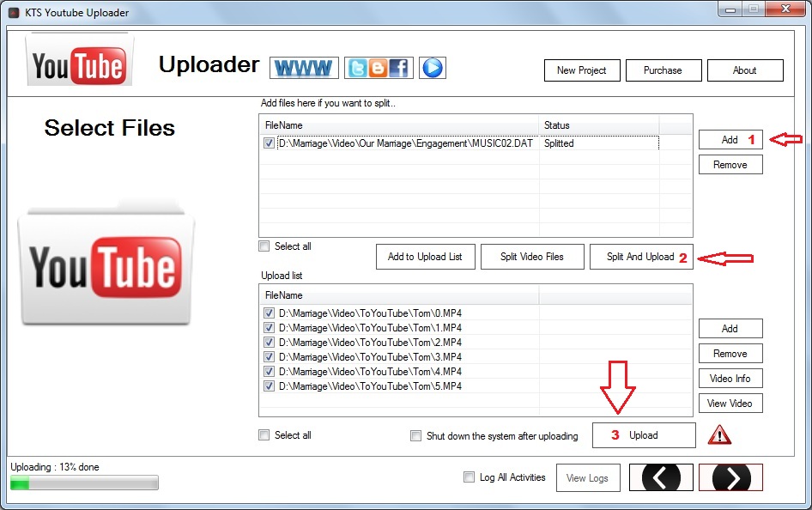812x510 pixels.
Task: Select D:\Marriage\Video\ToYouTube\Tom\1.MP4 row
Action: pyautogui.click(x=370, y=327)
